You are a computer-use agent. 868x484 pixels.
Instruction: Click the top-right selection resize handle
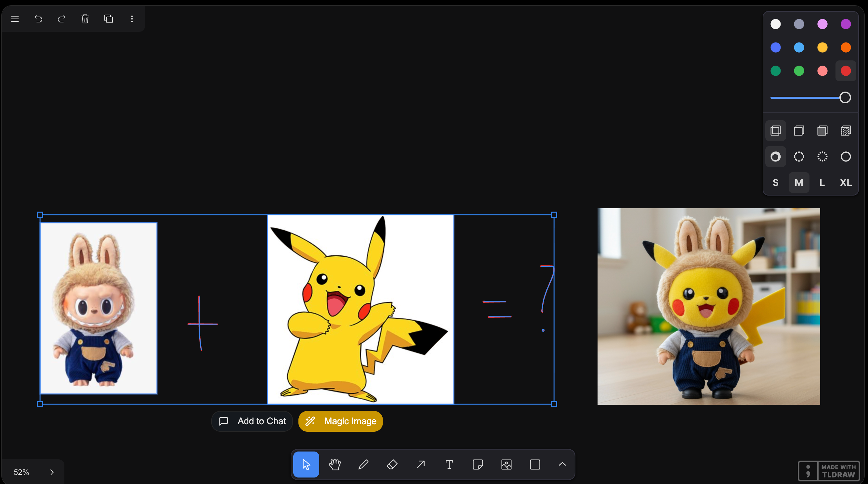[x=554, y=215]
